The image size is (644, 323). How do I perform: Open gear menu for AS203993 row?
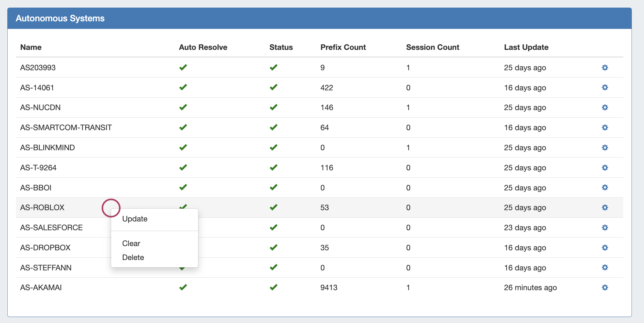[x=605, y=68]
